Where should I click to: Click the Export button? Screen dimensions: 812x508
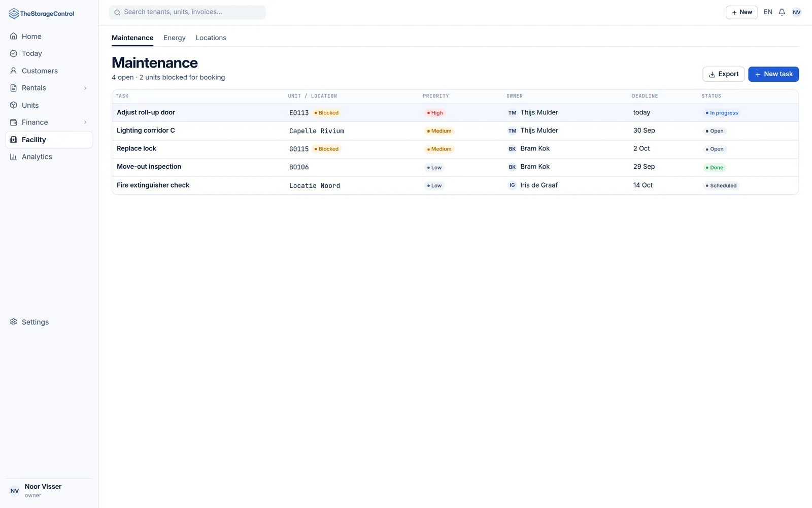(x=724, y=74)
